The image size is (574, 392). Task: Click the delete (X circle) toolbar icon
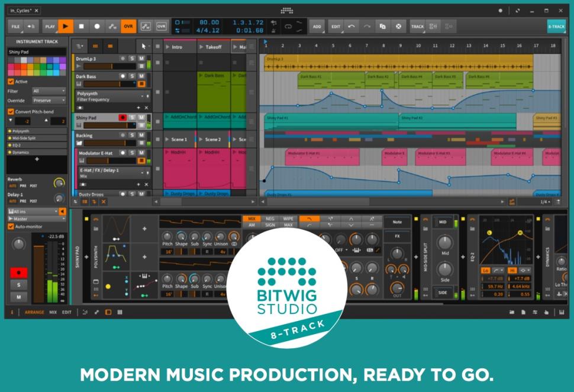click(398, 27)
